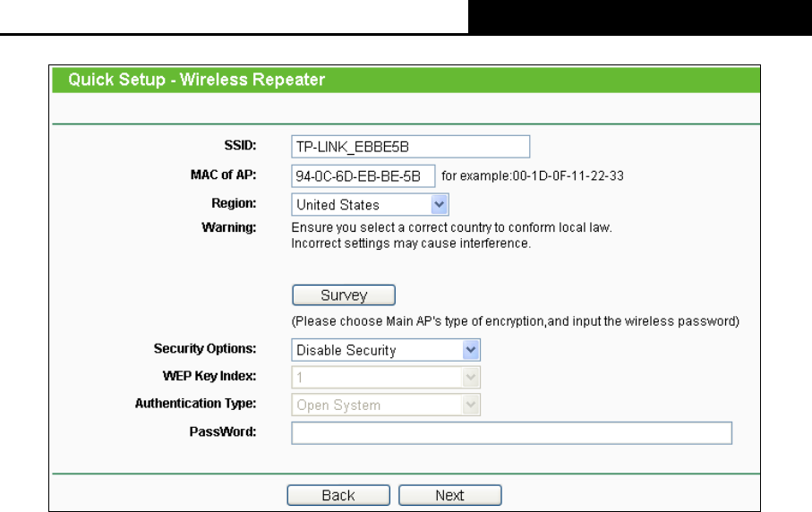Click the 'Security Options:' label
The height and width of the screenshot is (512, 812).
(x=204, y=349)
